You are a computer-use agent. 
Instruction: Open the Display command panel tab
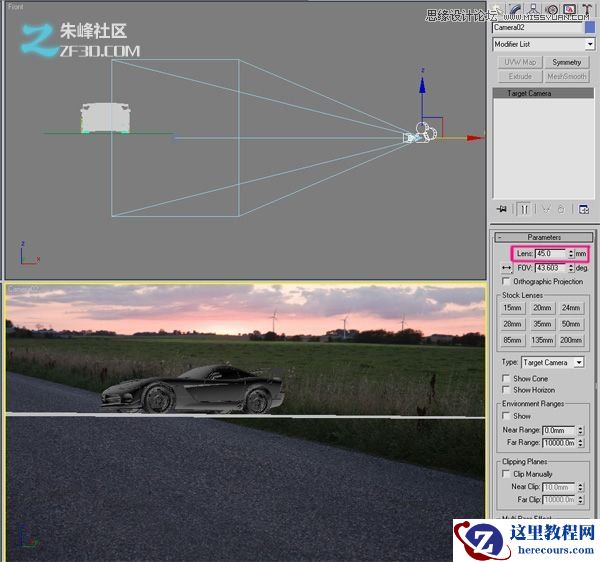click(x=569, y=9)
